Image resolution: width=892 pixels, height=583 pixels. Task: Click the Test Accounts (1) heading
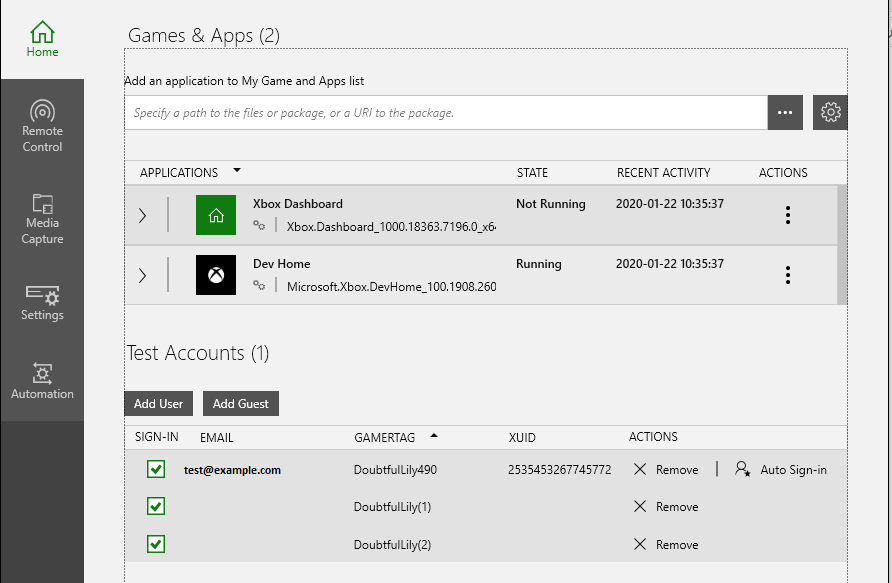(197, 353)
